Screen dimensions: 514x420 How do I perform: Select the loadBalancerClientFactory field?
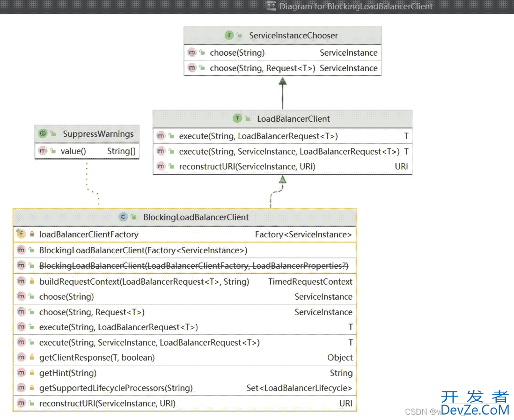click(x=184, y=235)
